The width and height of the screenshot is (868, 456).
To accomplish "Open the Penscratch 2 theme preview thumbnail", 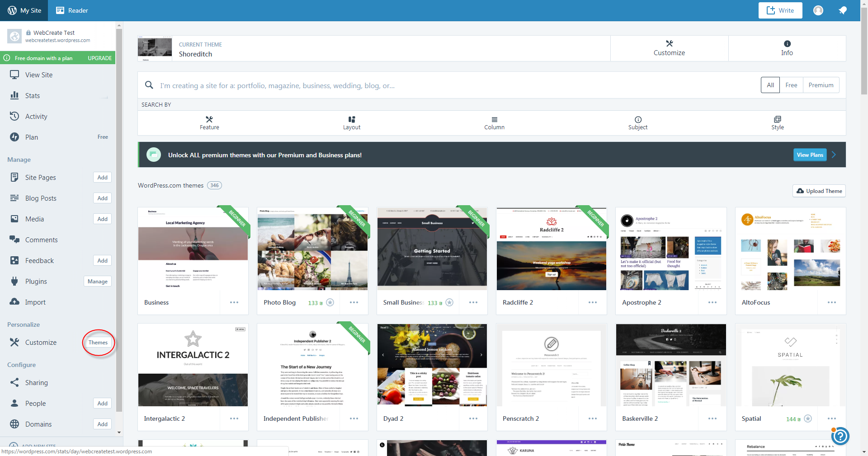I will pyautogui.click(x=552, y=365).
